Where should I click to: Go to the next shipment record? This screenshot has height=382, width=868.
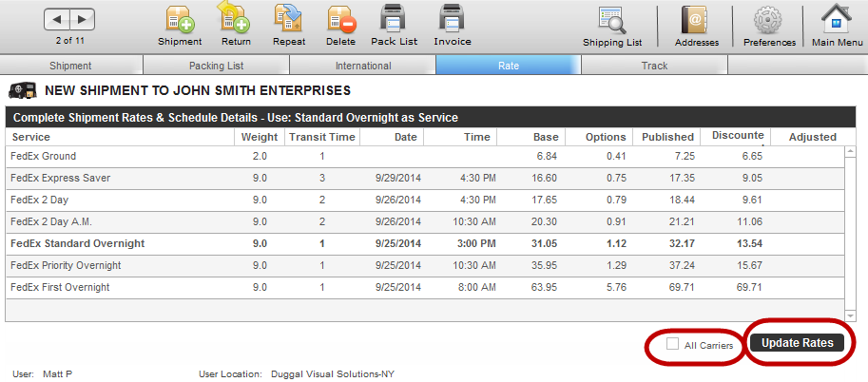82,20
